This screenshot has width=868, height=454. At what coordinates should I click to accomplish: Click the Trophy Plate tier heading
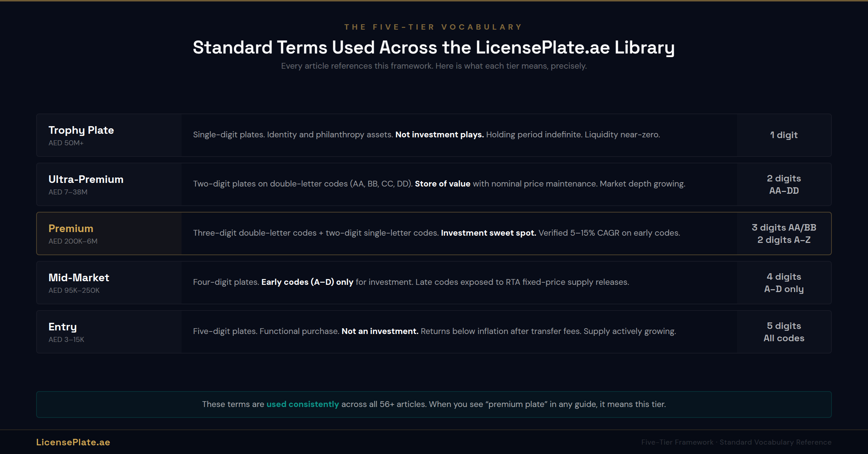point(81,130)
